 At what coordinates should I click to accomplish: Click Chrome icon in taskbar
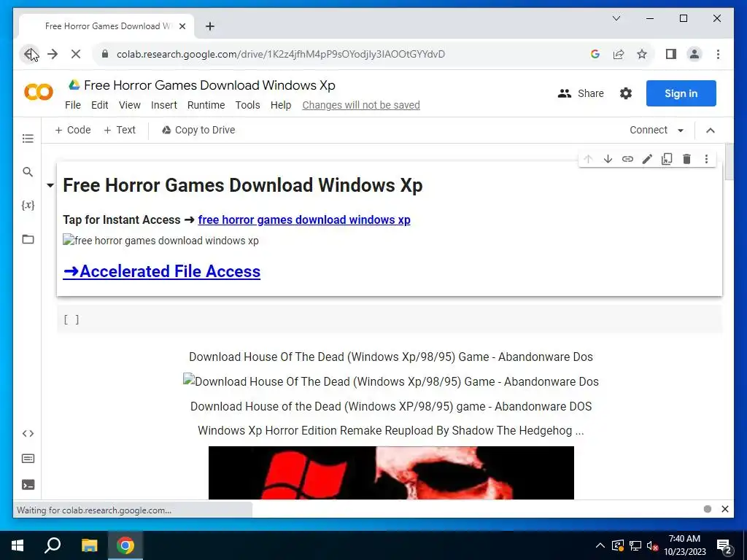[125, 545]
